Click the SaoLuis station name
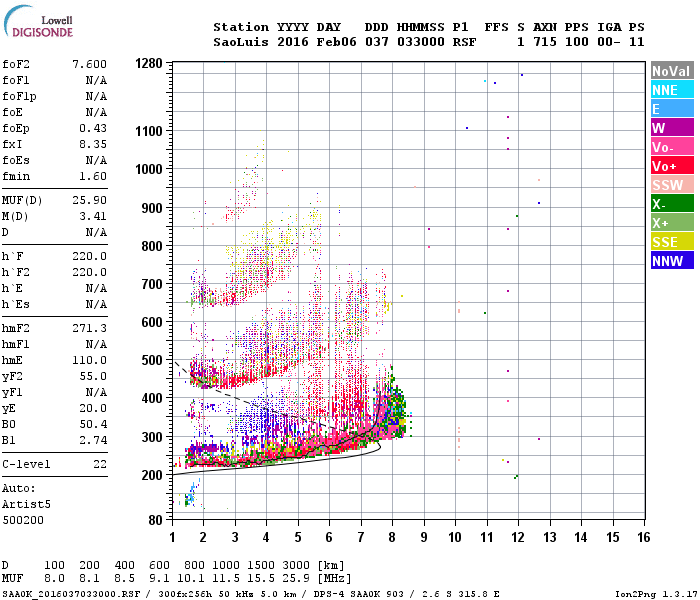 click(x=241, y=42)
